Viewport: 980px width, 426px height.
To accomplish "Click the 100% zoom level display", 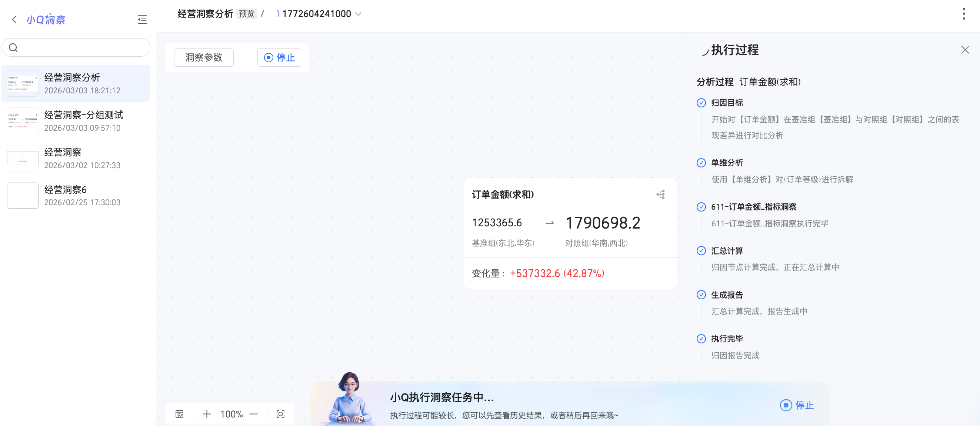I will tap(231, 414).
